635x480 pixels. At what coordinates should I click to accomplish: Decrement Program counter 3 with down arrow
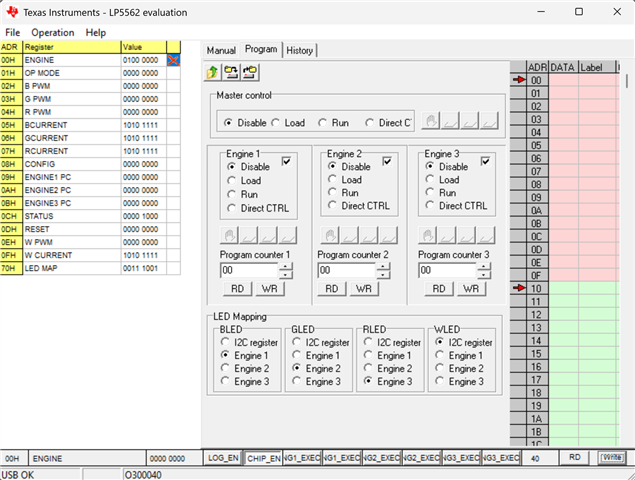[x=484, y=275]
